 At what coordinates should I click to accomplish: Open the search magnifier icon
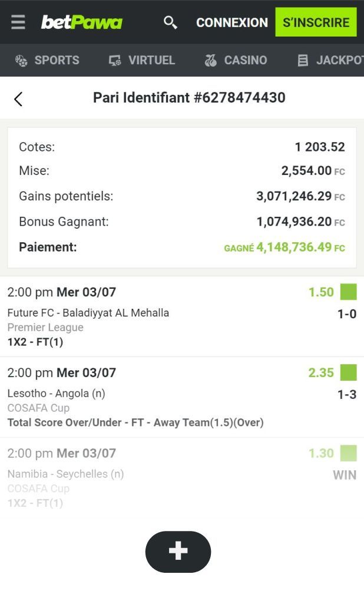point(170,22)
